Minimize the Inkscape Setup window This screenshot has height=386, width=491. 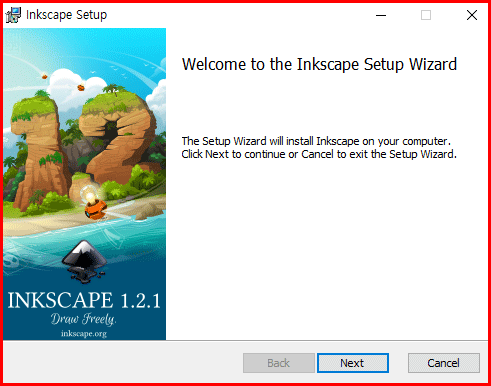(381, 15)
